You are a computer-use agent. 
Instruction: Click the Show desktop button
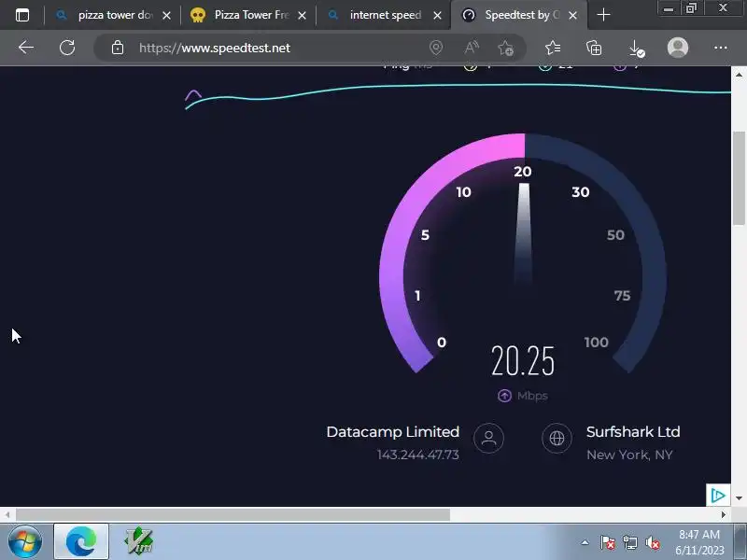pos(740,542)
